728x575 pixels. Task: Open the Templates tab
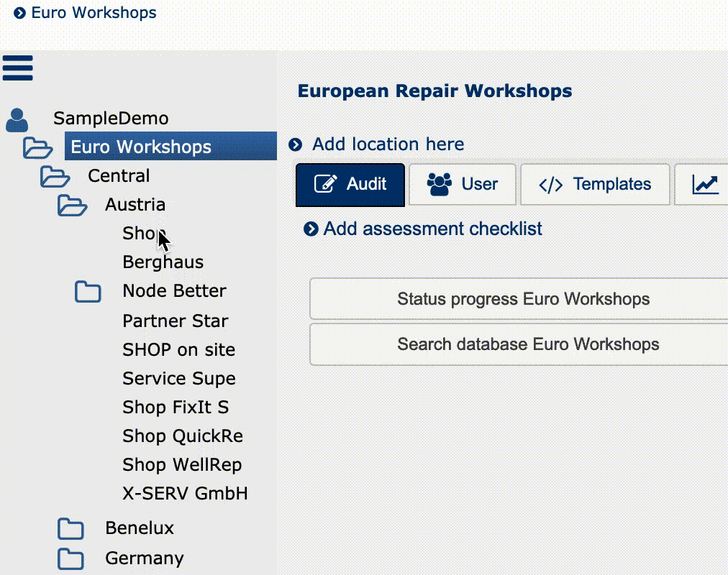click(x=595, y=185)
